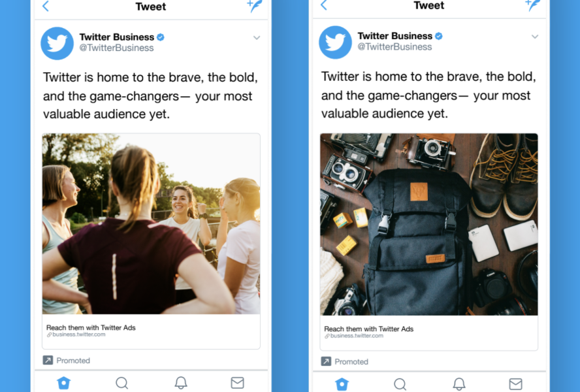Open Messages envelope on right phone

[x=515, y=384]
